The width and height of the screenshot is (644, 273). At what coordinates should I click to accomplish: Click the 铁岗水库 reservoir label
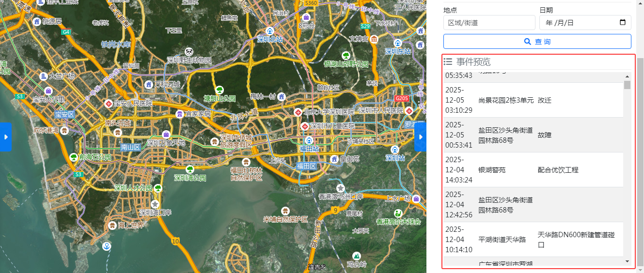click(x=116, y=44)
